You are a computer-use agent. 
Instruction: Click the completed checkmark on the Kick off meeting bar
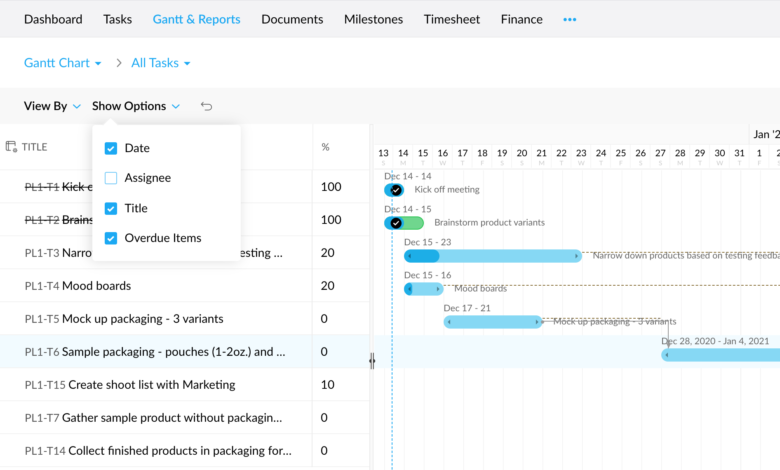[396, 190]
